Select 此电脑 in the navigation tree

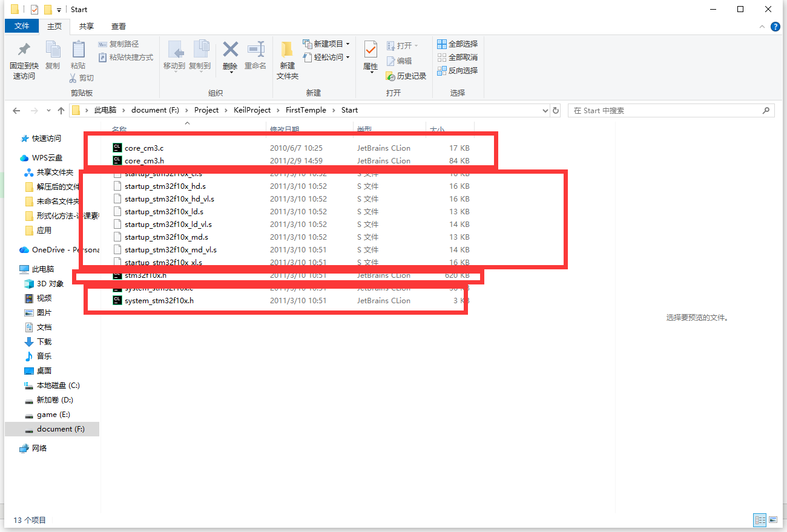click(42, 269)
